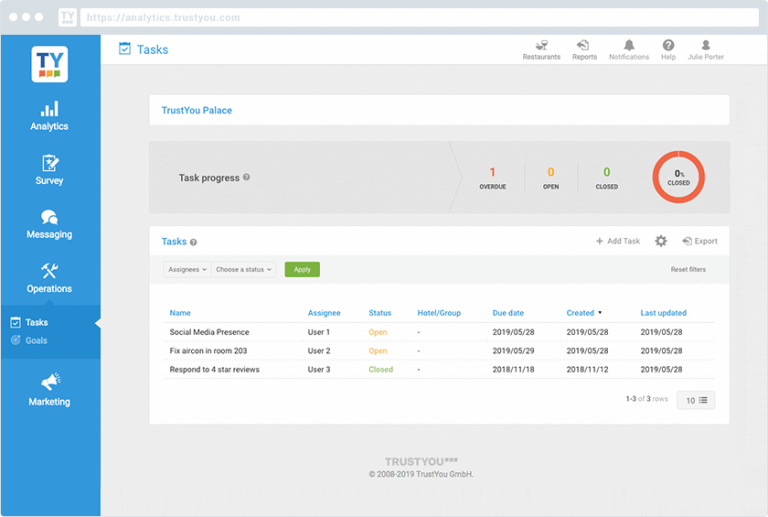This screenshot has height=517, width=768.
Task: Open the Analytics section icon
Action: pos(49,109)
